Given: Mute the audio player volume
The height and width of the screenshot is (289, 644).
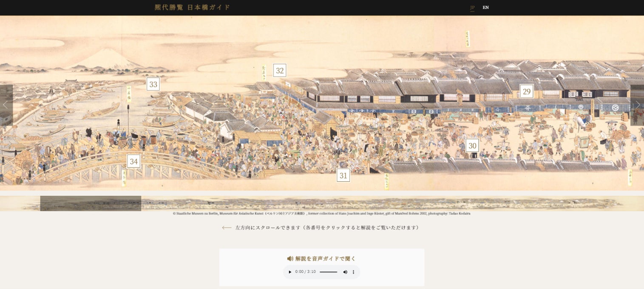Looking at the screenshot, I should click(345, 272).
